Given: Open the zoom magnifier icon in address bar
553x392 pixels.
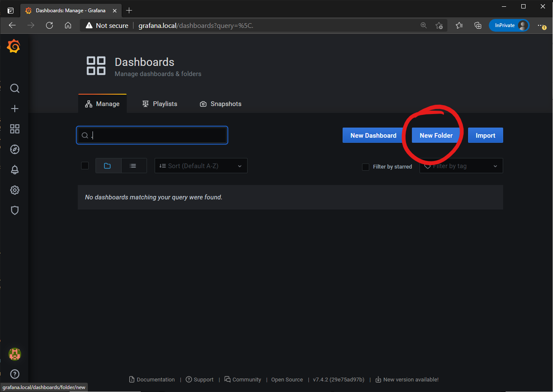Looking at the screenshot, I should coord(424,25).
